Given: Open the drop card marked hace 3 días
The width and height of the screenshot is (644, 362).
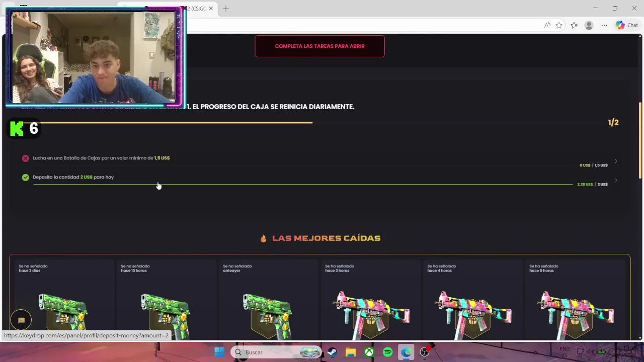Looking at the screenshot, I should (x=64, y=300).
